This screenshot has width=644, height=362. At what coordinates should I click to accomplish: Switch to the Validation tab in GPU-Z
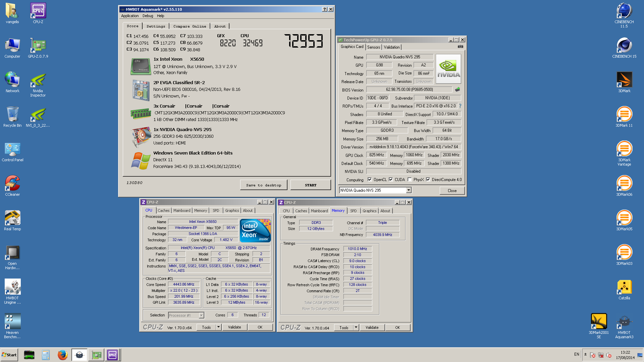[392, 47]
